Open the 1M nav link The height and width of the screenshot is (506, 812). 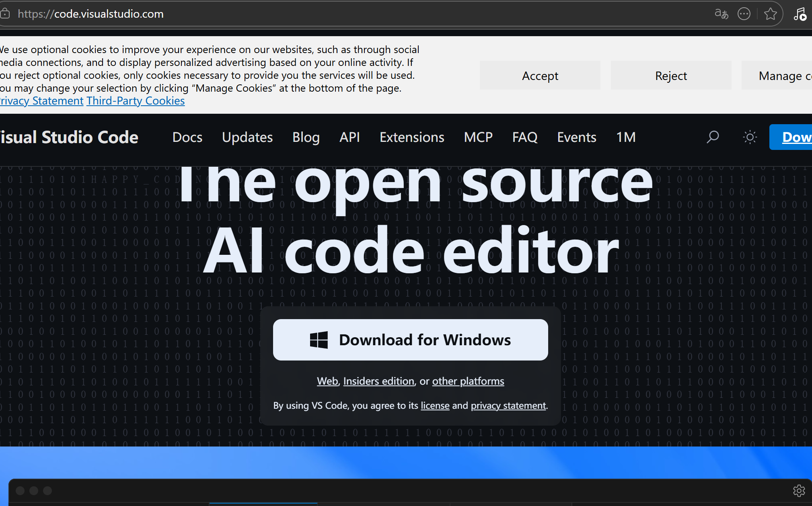pos(626,137)
